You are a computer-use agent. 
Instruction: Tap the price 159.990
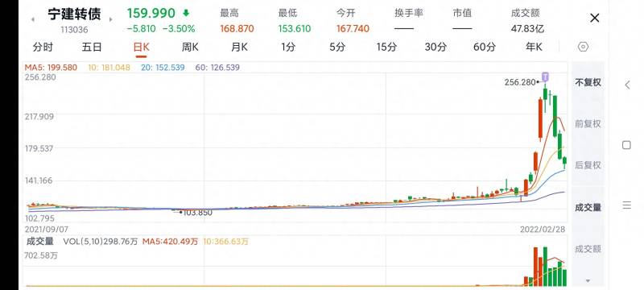[151, 13]
